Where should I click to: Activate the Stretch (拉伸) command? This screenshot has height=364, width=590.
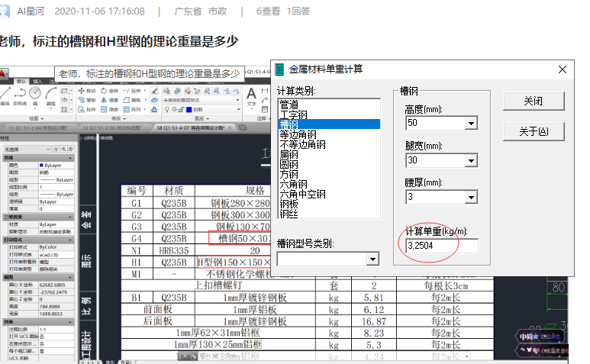87,109
